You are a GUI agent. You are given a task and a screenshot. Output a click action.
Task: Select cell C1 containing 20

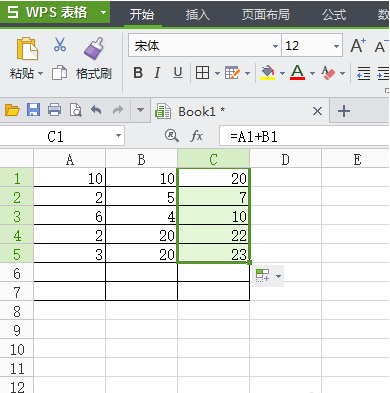click(x=214, y=178)
